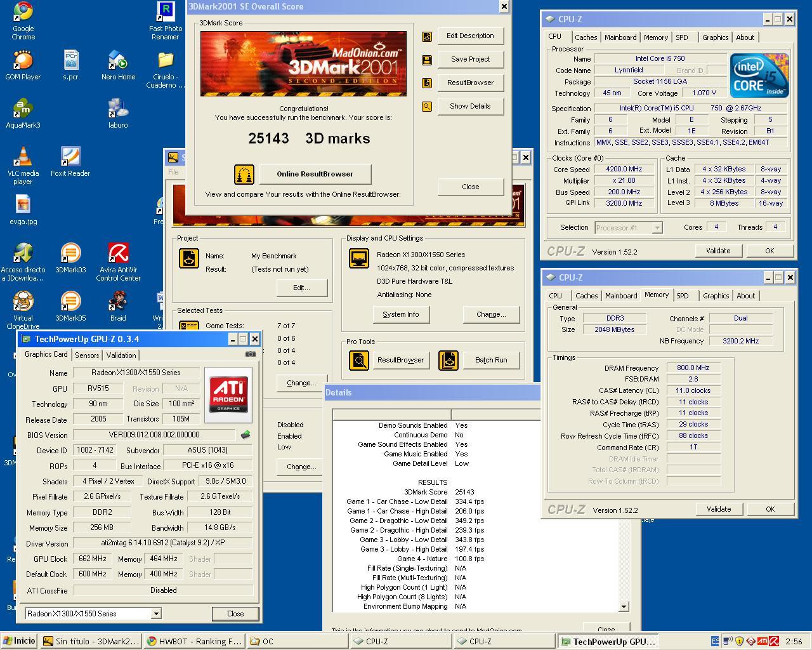Switch to Validation tab in GPU-Z
Image resolution: width=812 pixels, height=650 pixels.
click(x=121, y=355)
